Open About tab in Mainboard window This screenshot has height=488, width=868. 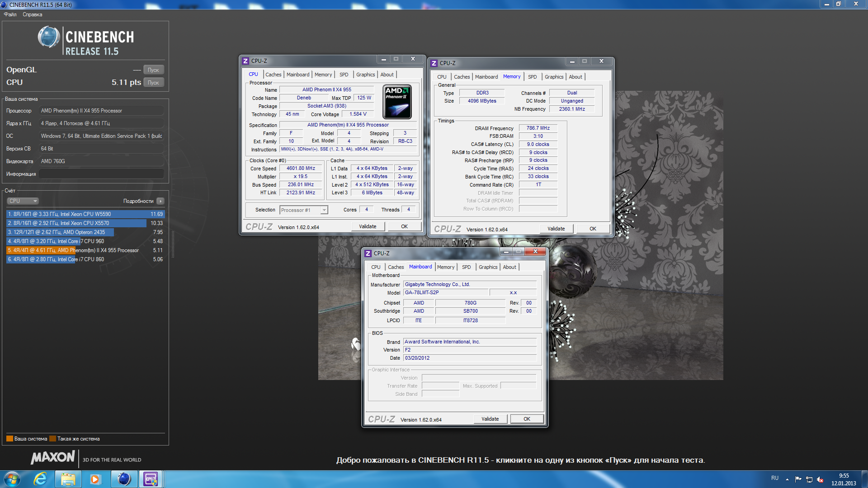[509, 267]
